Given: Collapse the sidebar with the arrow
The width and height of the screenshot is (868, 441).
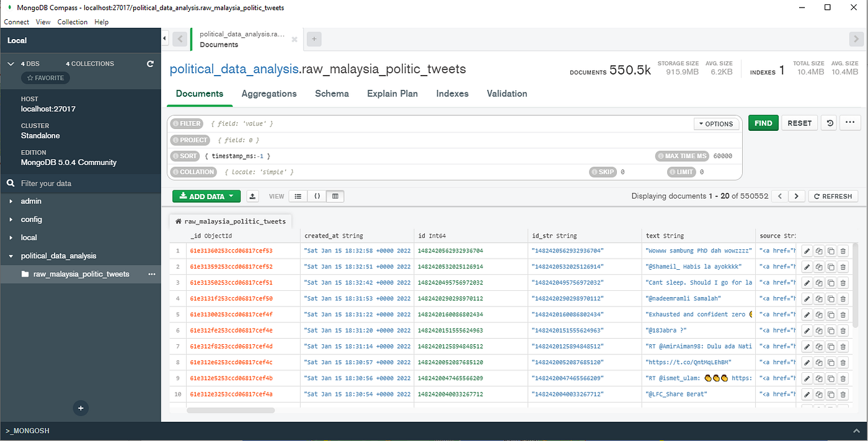Looking at the screenshot, I should tap(164, 39).
